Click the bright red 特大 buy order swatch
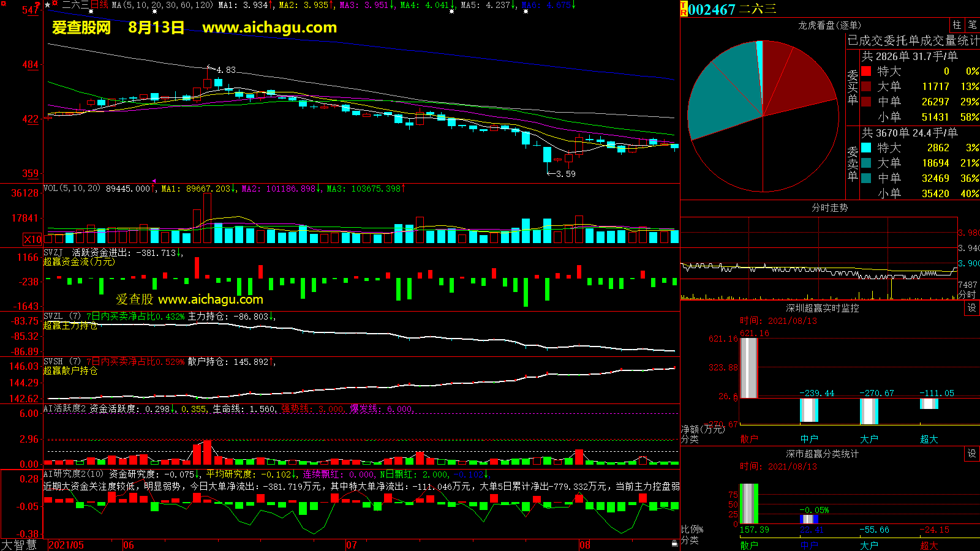Screen dimensions: 980x551 point(866,71)
